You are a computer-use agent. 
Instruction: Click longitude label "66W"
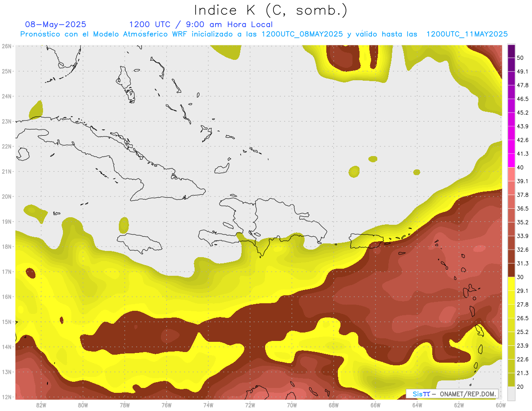point(375,405)
